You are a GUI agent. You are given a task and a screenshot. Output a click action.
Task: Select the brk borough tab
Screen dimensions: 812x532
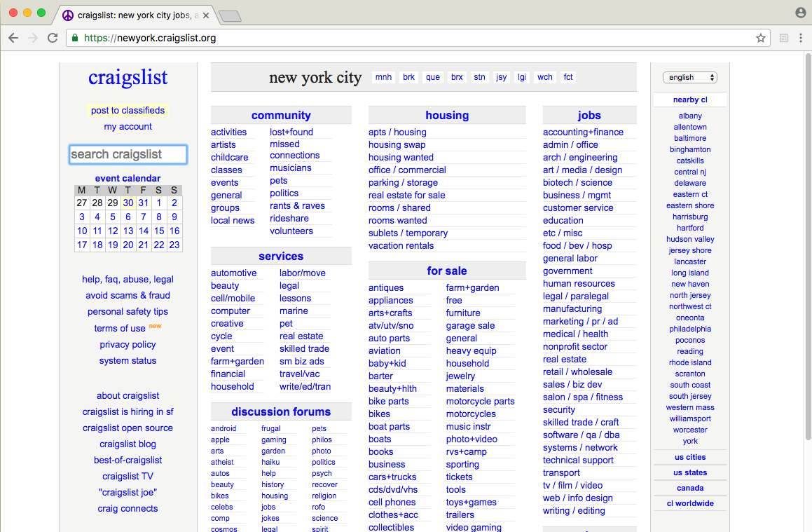[408, 77]
